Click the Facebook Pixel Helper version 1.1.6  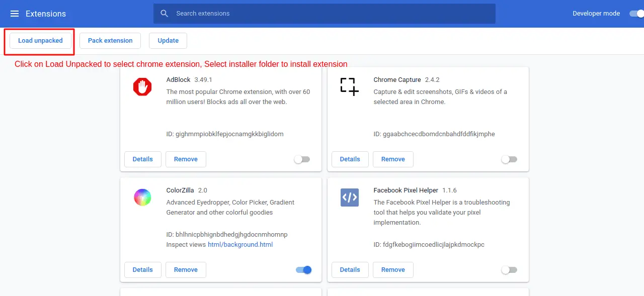[449, 190]
